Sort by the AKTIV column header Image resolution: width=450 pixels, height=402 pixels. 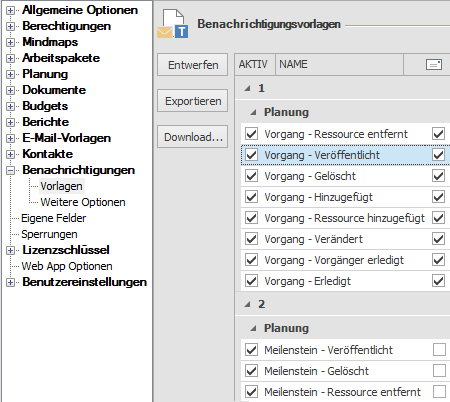click(255, 64)
